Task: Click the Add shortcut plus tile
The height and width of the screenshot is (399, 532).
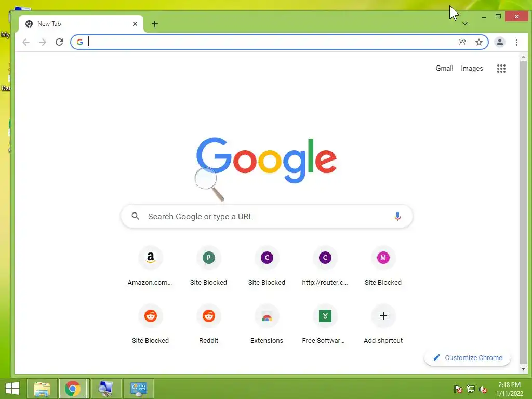Action: [x=383, y=325]
